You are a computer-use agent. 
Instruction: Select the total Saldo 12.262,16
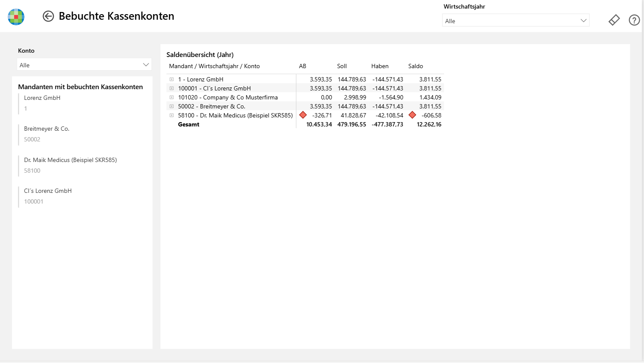click(429, 124)
